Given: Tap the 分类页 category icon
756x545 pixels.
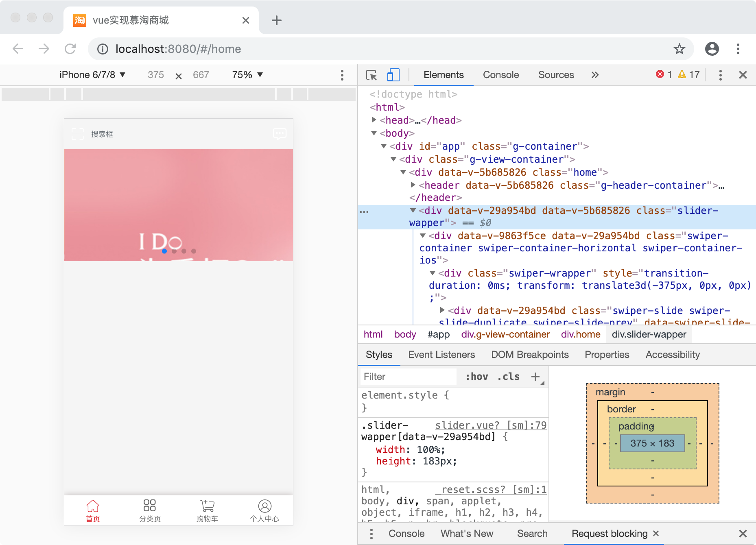Looking at the screenshot, I should pyautogui.click(x=150, y=506).
